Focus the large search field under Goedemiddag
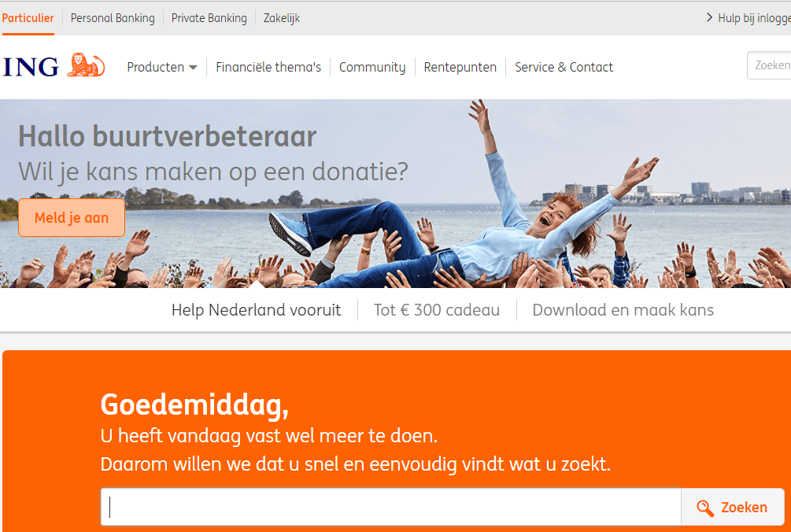The image size is (791, 532). [391, 507]
